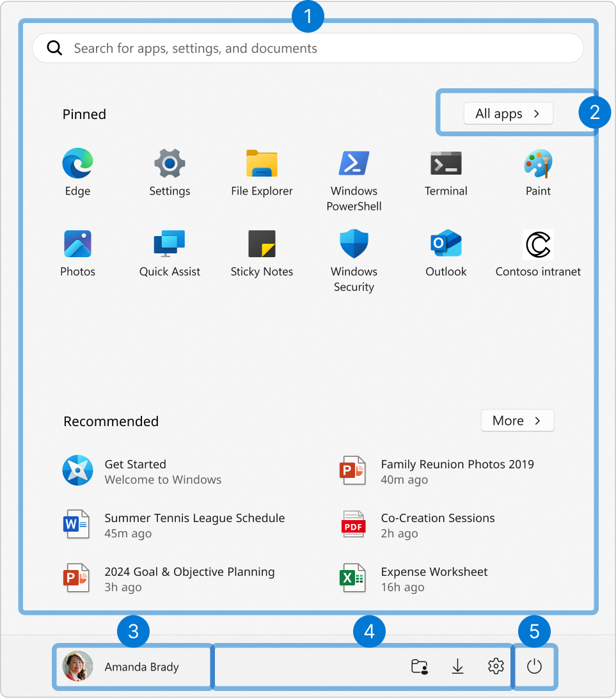Image resolution: width=616 pixels, height=698 pixels.
Task: Expand More recommended items
Action: [x=517, y=421]
